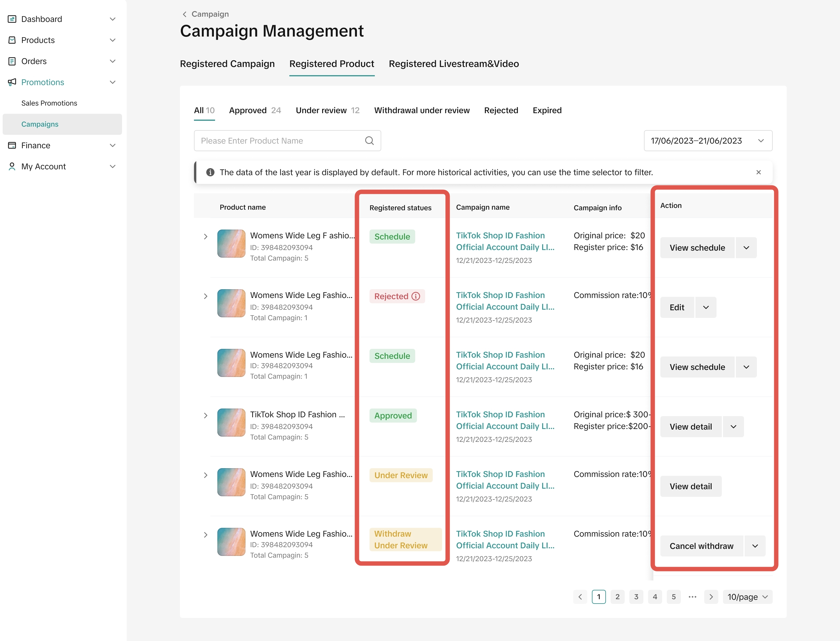Expand options beside Cancel withdraw button
840x641 pixels.
(755, 546)
